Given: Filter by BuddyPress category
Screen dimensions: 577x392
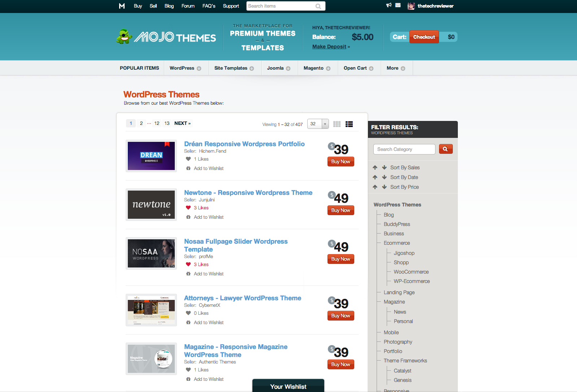Looking at the screenshot, I should tap(397, 224).
